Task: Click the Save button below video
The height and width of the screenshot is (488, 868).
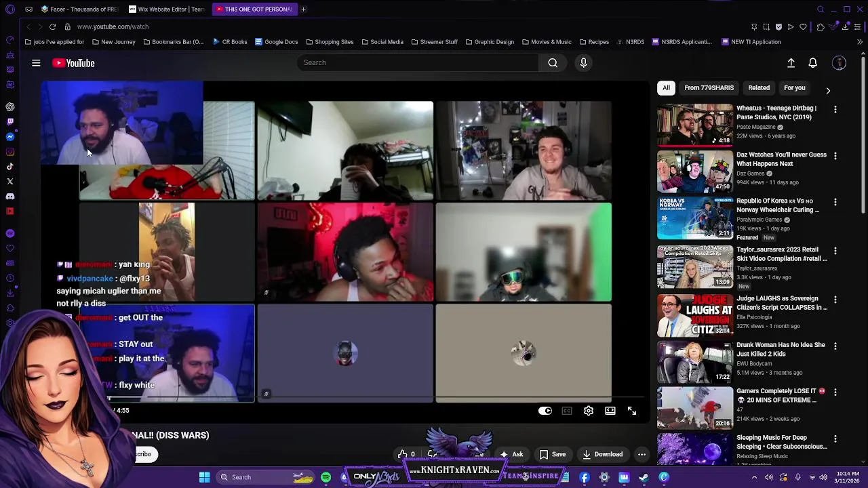Action: pyautogui.click(x=552, y=454)
